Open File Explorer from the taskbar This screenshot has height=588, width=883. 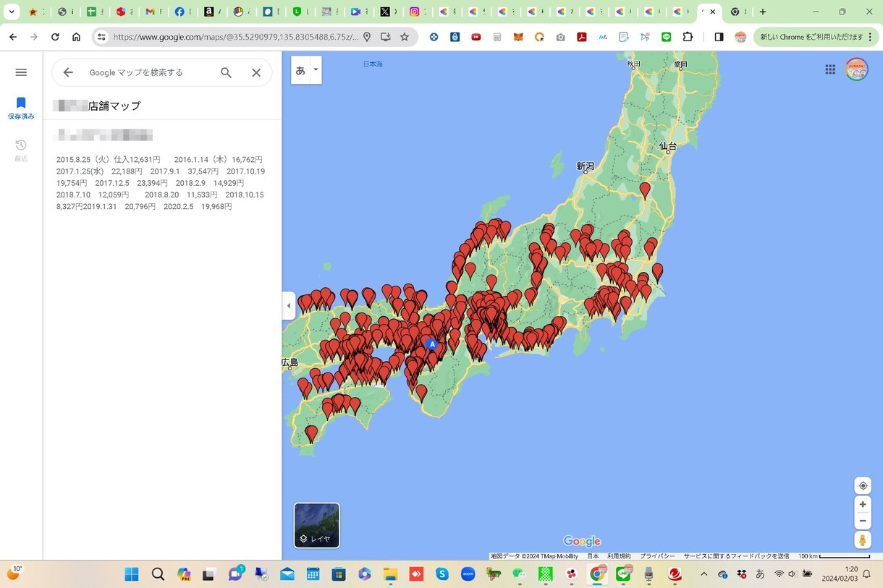click(x=390, y=574)
